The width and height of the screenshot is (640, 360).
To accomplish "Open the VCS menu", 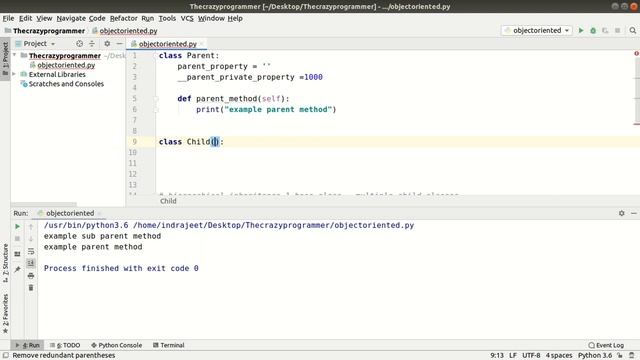I will (x=187, y=18).
